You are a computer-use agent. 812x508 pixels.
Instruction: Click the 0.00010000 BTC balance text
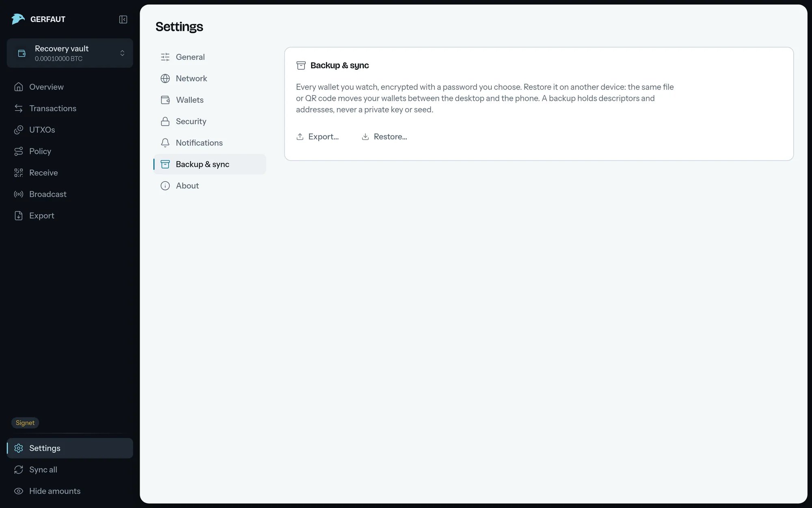click(x=58, y=59)
